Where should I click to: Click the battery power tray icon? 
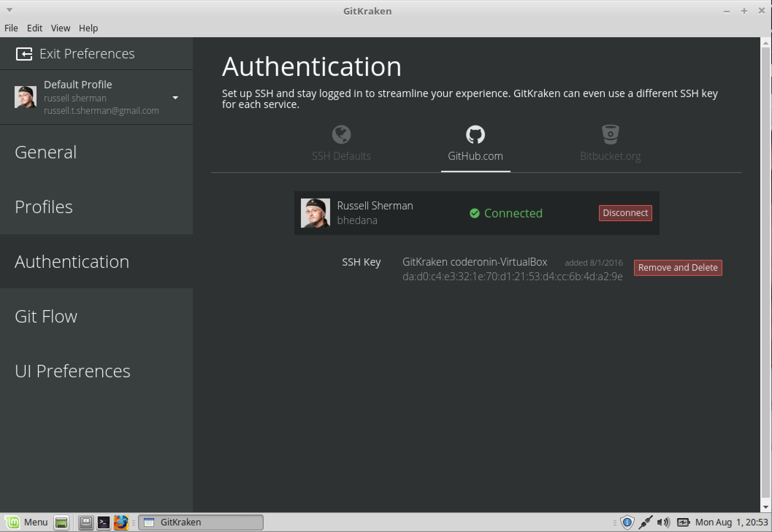pyautogui.click(x=683, y=523)
